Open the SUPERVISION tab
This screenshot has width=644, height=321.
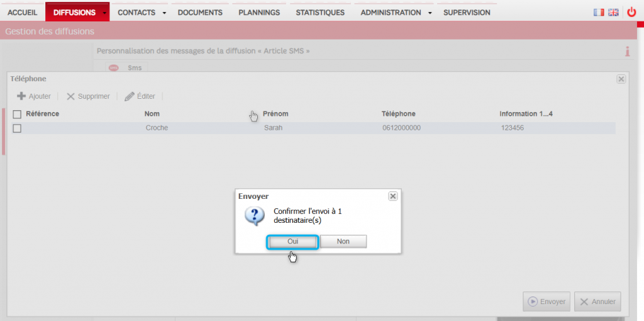click(x=467, y=13)
